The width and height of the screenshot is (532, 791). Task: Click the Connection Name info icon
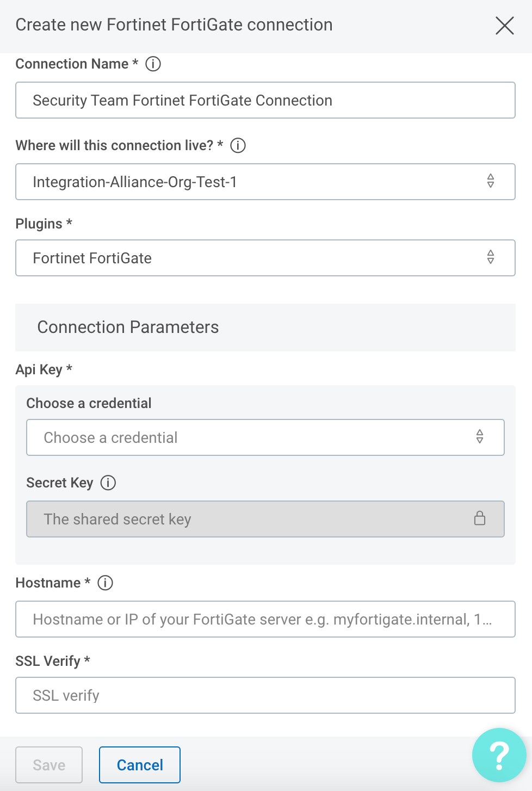pyautogui.click(x=153, y=64)
